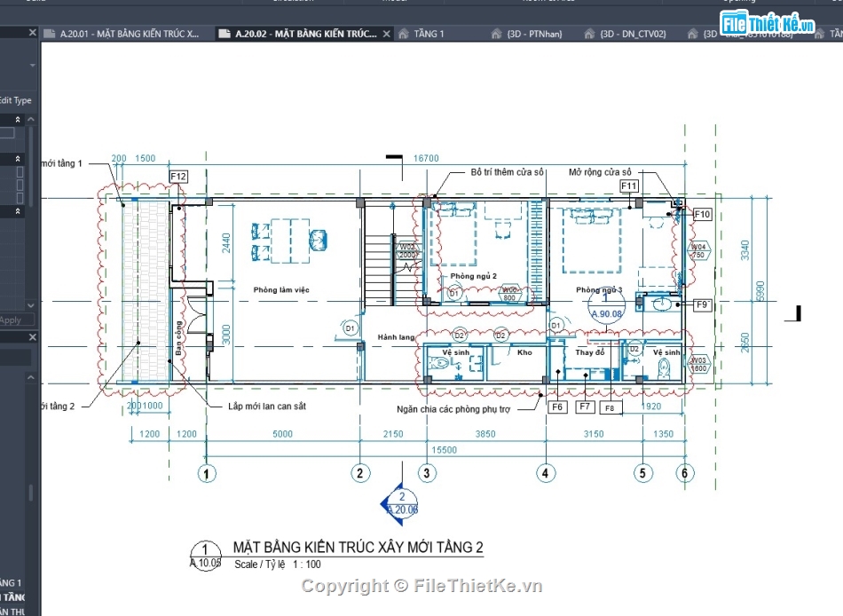Toggle the second checkbox in the left properties list
Viewport: 843px width, 616px height.
pos(20,184)
